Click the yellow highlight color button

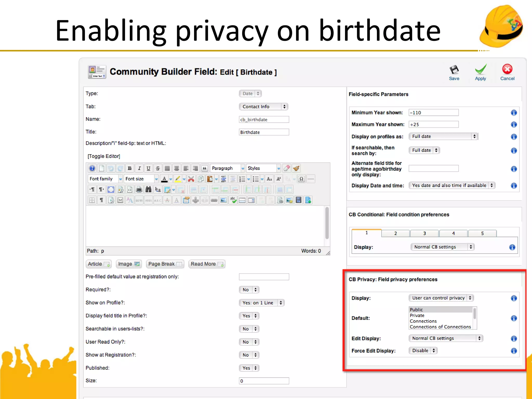(x=178, y=179)
